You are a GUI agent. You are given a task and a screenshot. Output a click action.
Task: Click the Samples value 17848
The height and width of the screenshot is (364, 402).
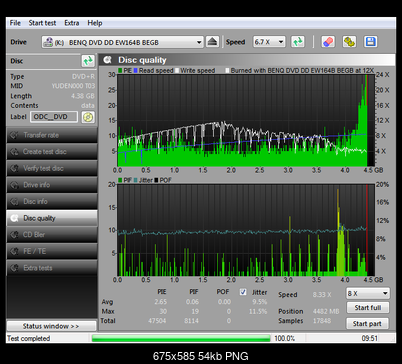coord(322,321)
